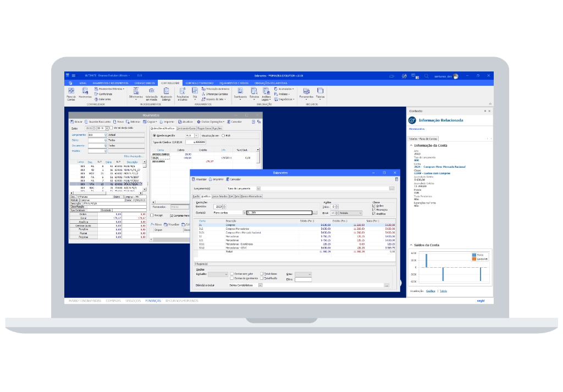The image size is (563, 392).
Task: Switch to the Controlo Financeiro ribbon tab
Action: point(198,83)
